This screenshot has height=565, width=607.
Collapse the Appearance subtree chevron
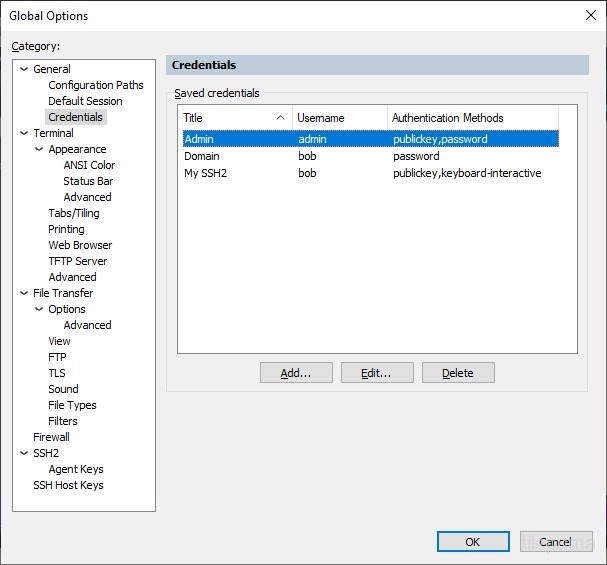click(x=40, y=149)
